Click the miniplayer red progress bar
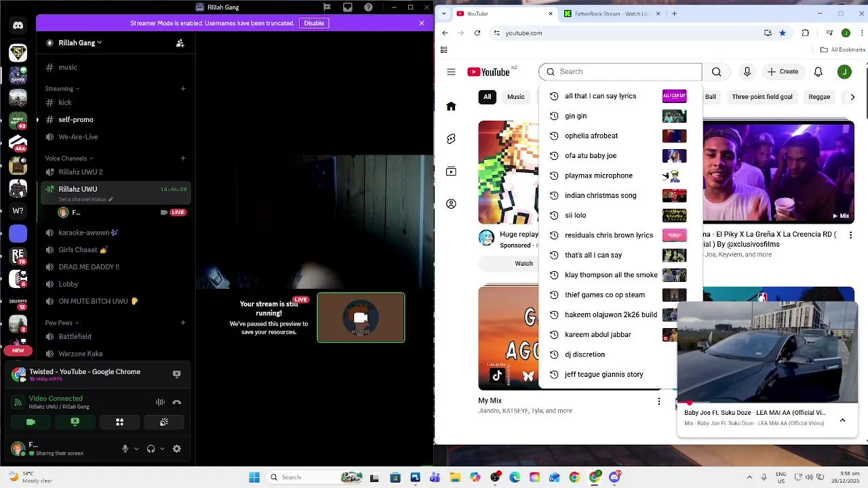Image resolution: width=868 pixels, height=488 pixels. pos(768,403)
